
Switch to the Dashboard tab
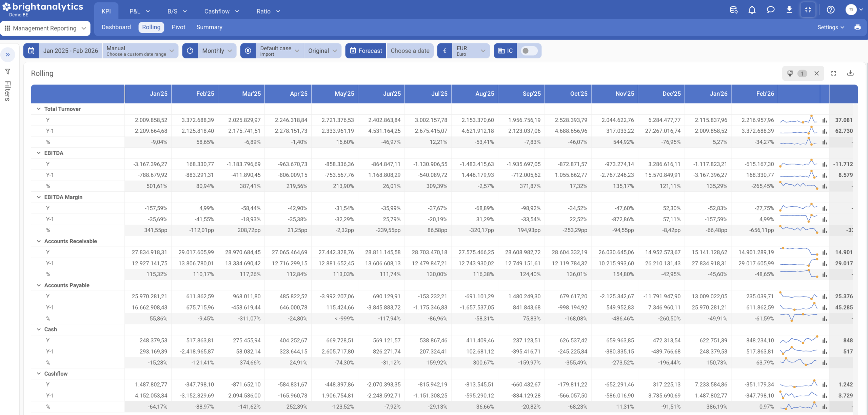pyautogui.click(x=116, y=27)
